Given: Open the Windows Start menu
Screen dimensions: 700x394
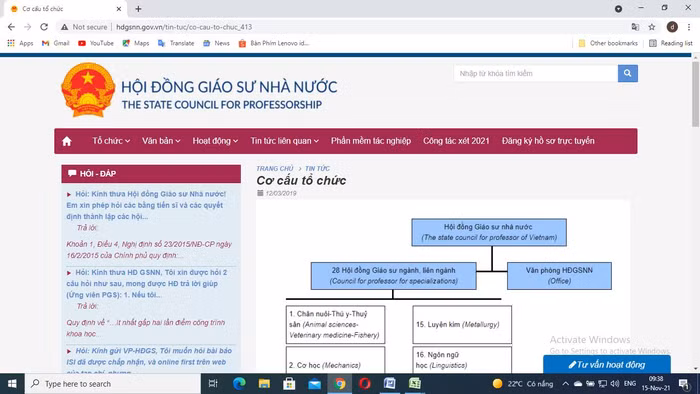Looking at the screenshot, I should 12,384.
